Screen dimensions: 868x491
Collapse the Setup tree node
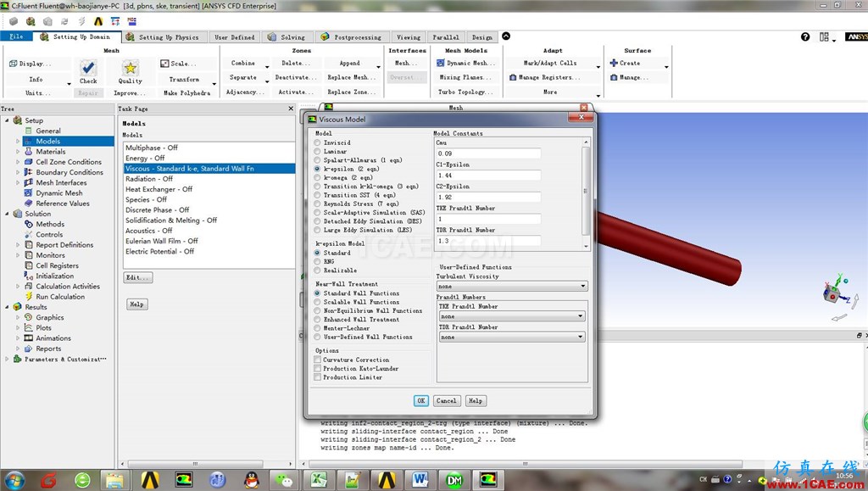point(7,120)
